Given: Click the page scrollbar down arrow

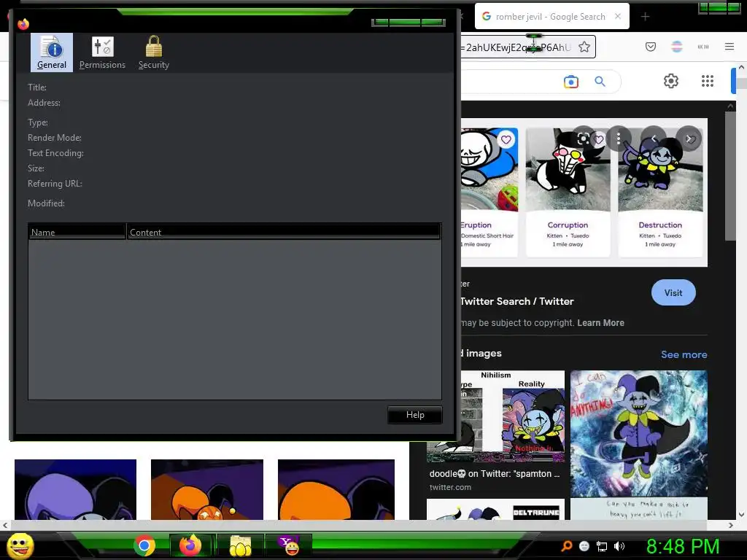Looking at the screenshot, I should [741, 514].
